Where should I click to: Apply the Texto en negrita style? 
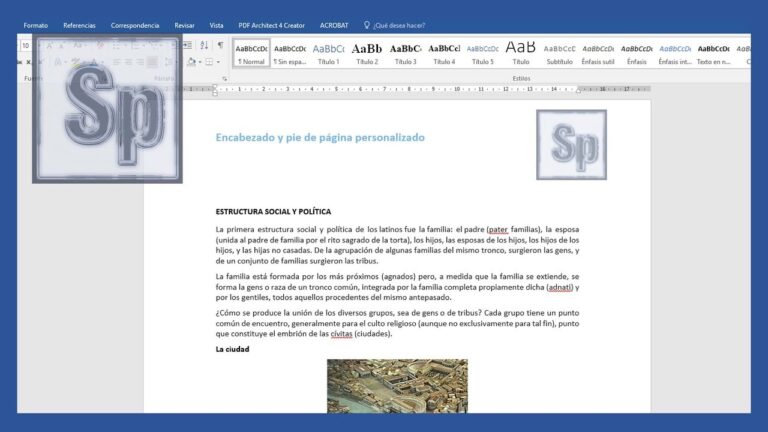pos(713,53)
